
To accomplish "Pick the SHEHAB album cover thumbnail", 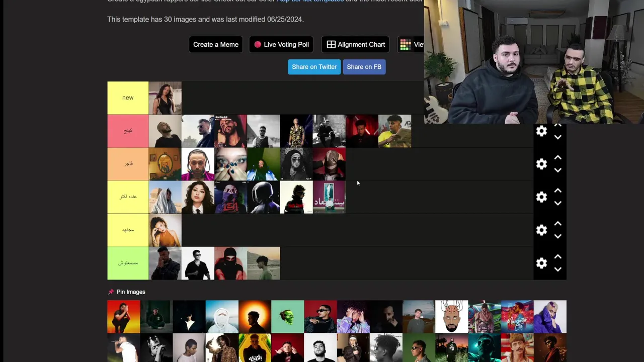I will click(x=230, y=131).
